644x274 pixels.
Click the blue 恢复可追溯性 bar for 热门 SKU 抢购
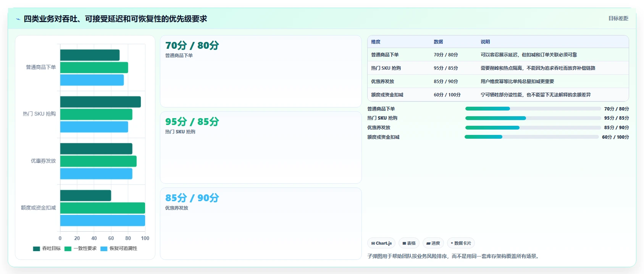click(94, 127)
